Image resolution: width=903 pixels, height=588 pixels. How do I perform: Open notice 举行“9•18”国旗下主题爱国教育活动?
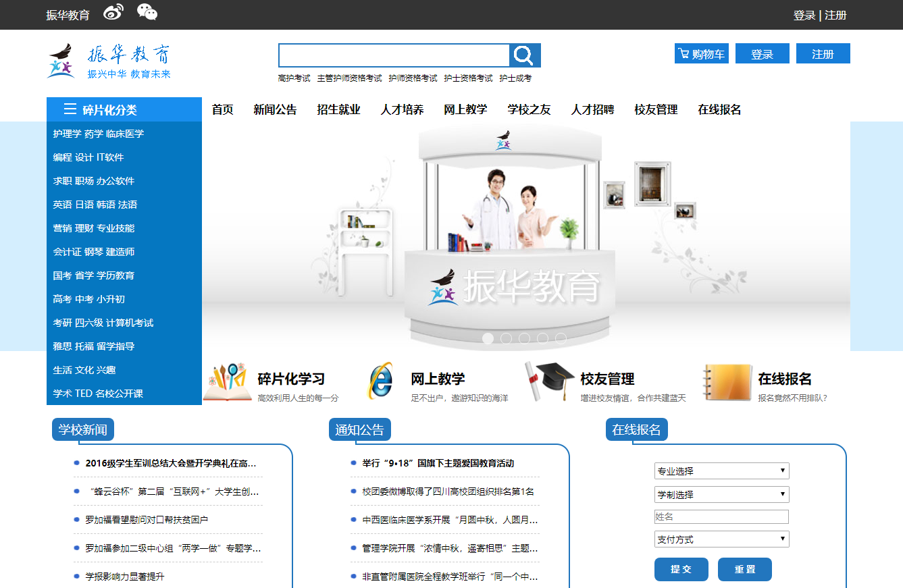[x=438, y=463]
